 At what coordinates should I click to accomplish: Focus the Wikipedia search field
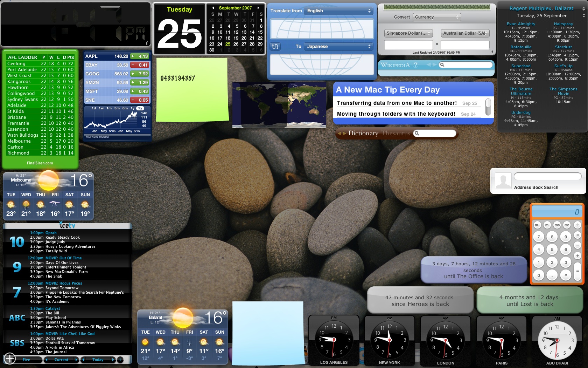click(466, 65)
